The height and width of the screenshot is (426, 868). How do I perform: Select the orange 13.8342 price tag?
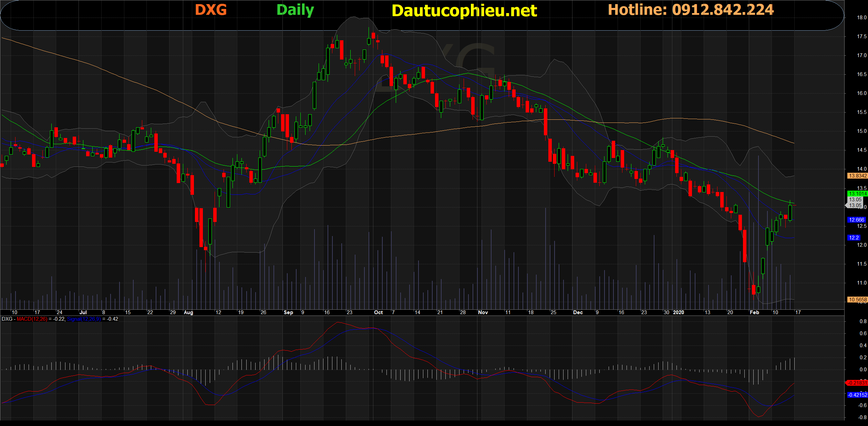[857, 176]
